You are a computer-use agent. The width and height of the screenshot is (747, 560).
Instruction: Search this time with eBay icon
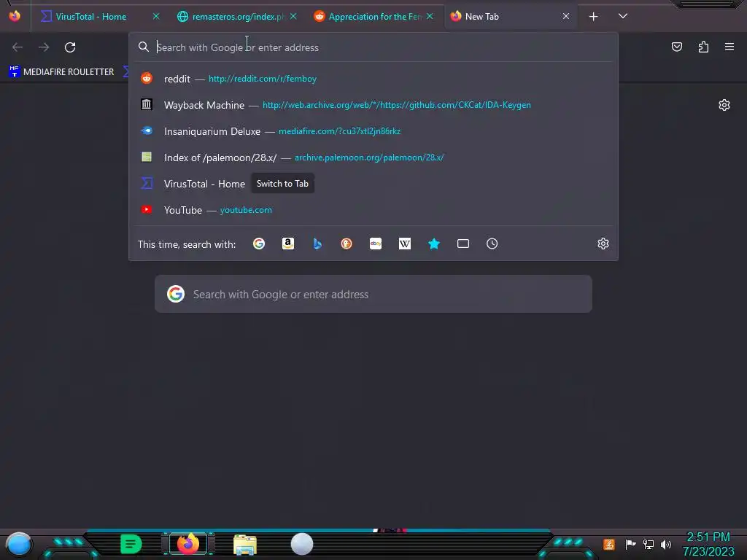376,244
